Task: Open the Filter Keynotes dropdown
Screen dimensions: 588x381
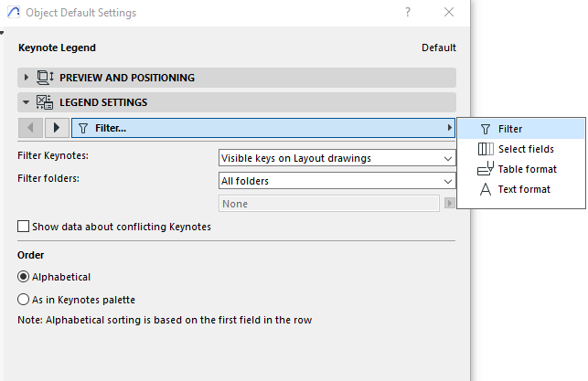Action: coord(337,158)
